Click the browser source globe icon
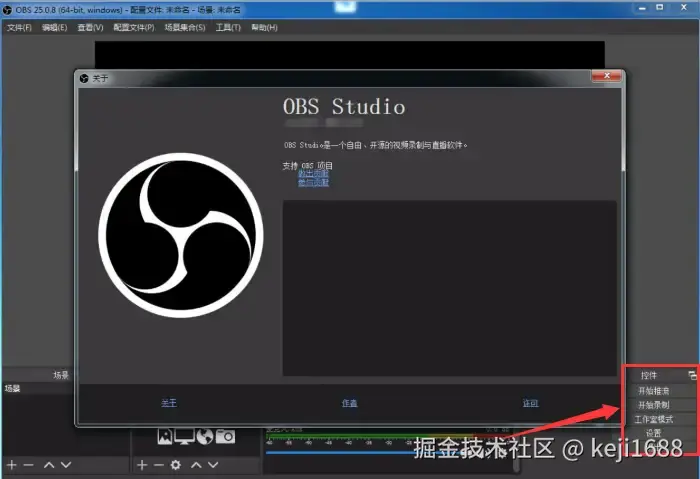700x479 pixels. pyautogui.click(x=205, y=437)
